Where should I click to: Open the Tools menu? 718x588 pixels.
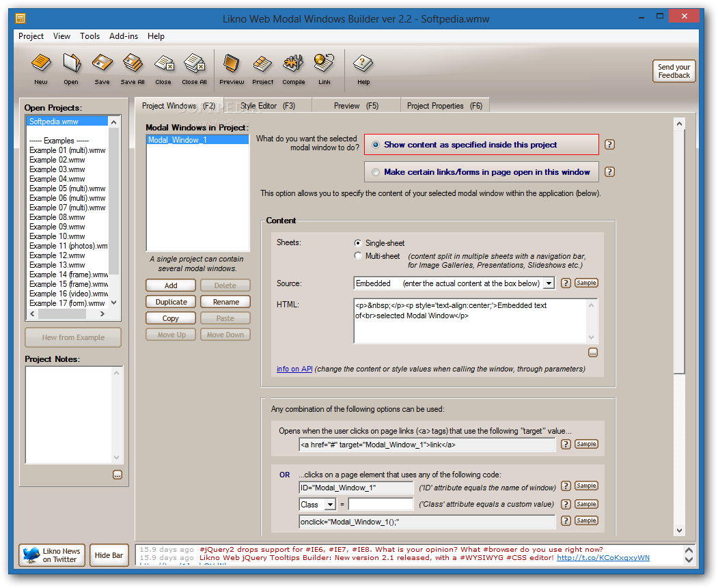point(89,36)
